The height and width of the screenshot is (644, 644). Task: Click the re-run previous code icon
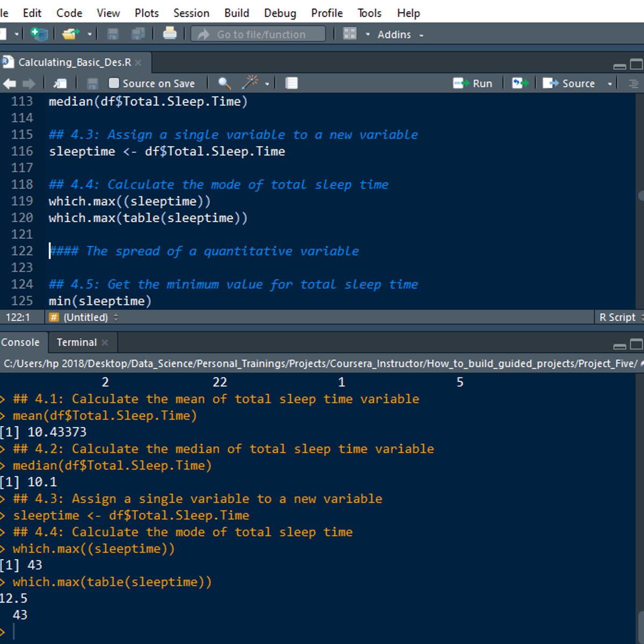pyautogui.click(x=519, y=83)
